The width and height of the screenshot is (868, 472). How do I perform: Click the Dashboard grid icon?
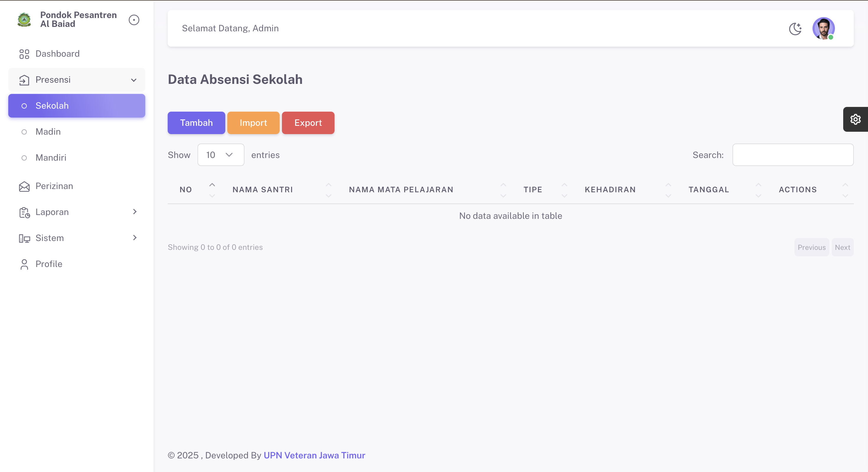pyautogui.click(x=24, y=54)
